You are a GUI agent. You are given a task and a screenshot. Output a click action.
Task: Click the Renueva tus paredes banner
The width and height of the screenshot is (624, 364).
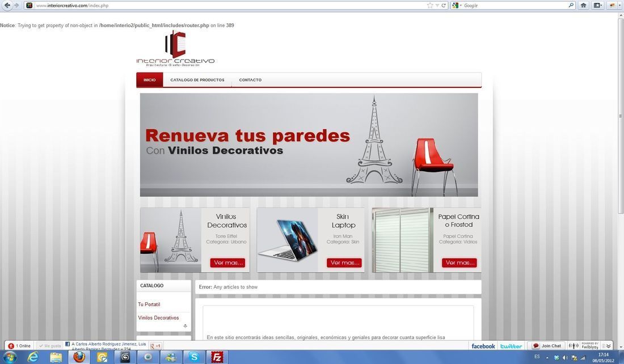pyautogui.click(x=309, y=145)
